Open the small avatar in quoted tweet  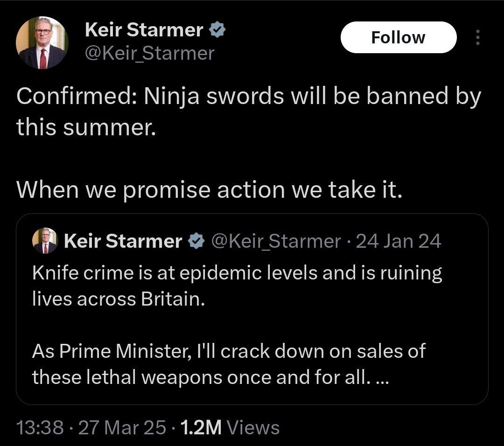tap(45, 241)
